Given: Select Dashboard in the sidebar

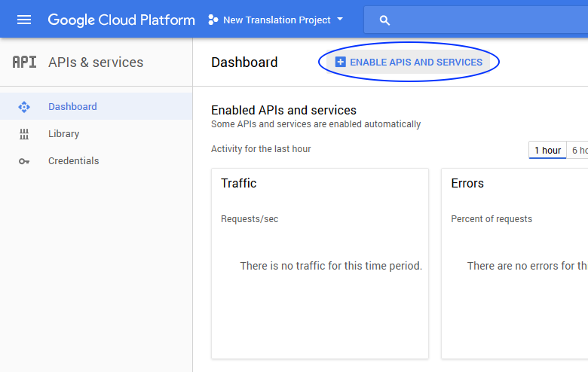Looking at the screenshot, I should [96, 106].
